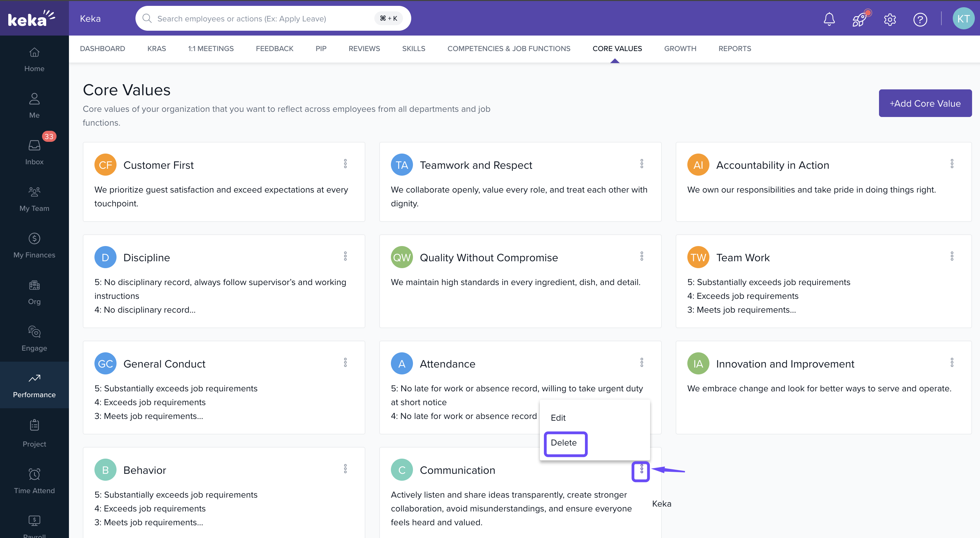Click the +Add Core Value button
This screenshot has width=980, height=538.
(925, 103)
